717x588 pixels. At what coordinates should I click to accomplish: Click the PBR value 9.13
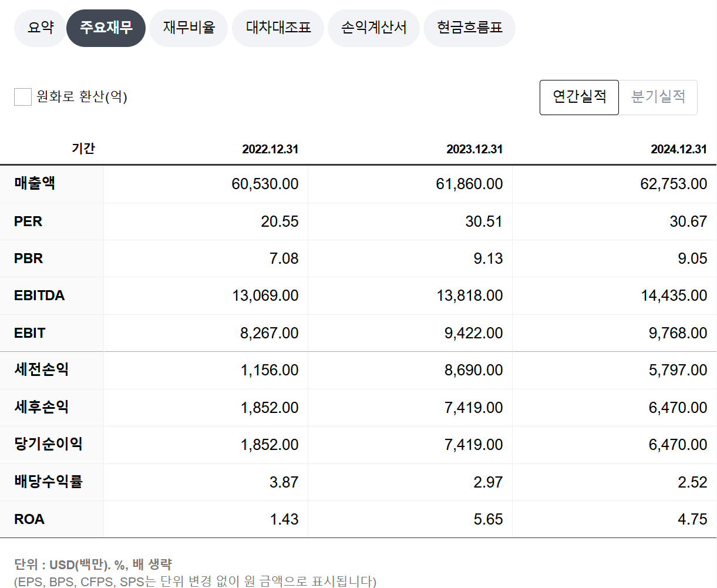point(488,258)
